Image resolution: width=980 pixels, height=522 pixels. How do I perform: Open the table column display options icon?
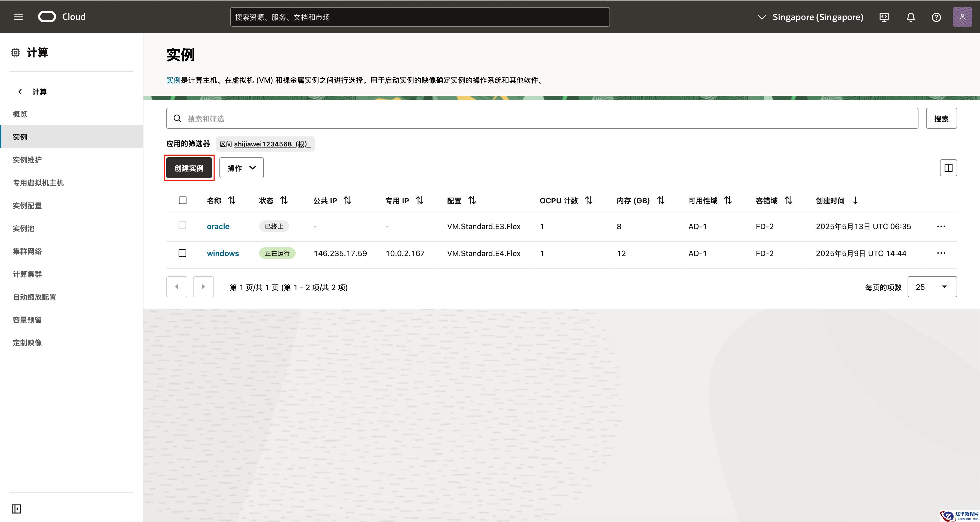948,167
